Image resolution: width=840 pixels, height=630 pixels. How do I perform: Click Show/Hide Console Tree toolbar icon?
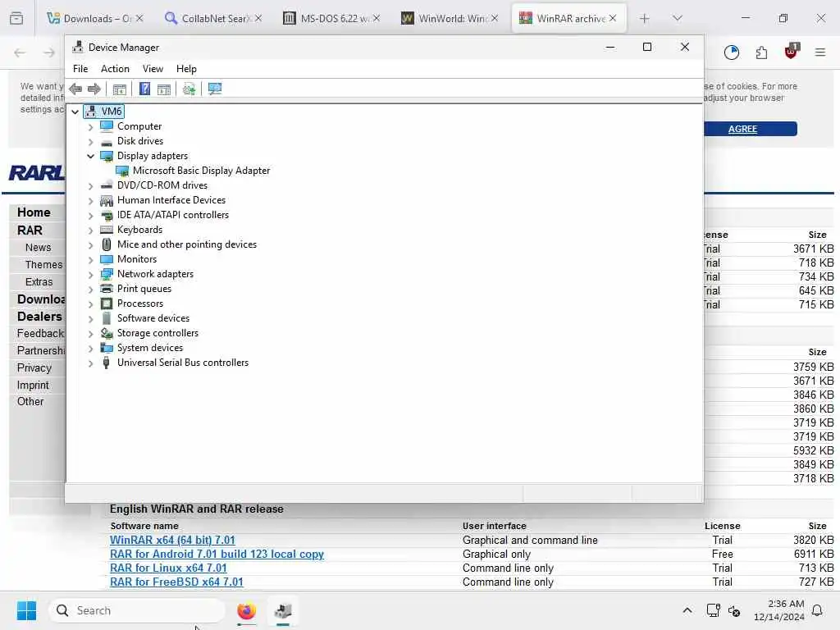120,89
